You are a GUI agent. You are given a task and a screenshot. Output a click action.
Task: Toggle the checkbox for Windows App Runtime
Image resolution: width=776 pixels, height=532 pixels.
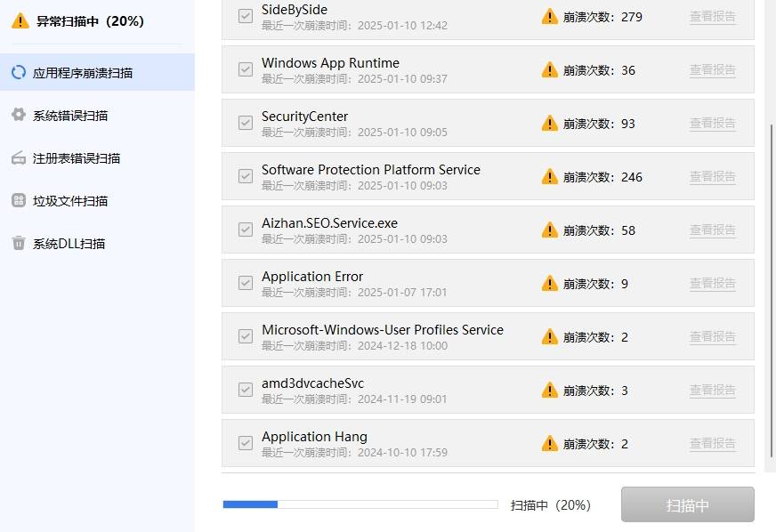(x=246, y=69)
